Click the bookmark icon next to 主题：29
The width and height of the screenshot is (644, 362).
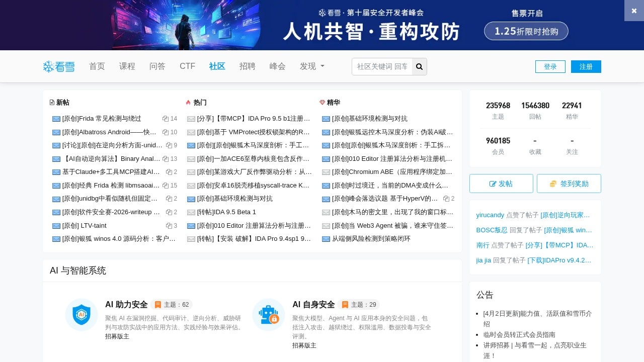(345, 305)
